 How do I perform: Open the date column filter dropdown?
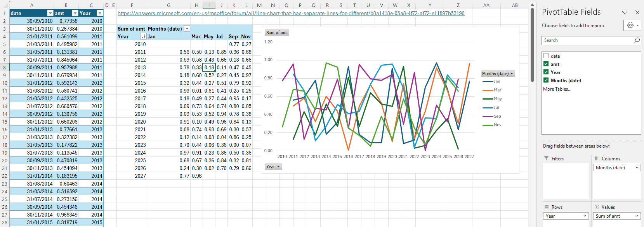pyautogui.click(x=50, y=13)
